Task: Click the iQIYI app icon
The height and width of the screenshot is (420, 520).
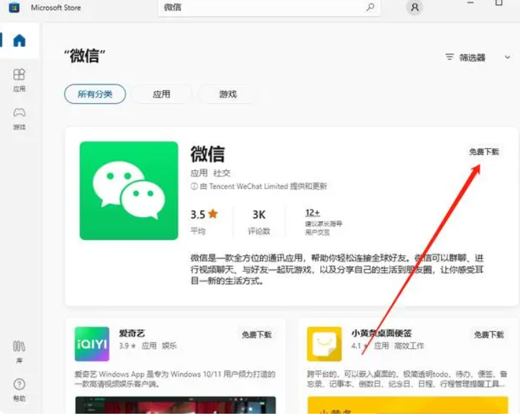Action: [92, 344]
